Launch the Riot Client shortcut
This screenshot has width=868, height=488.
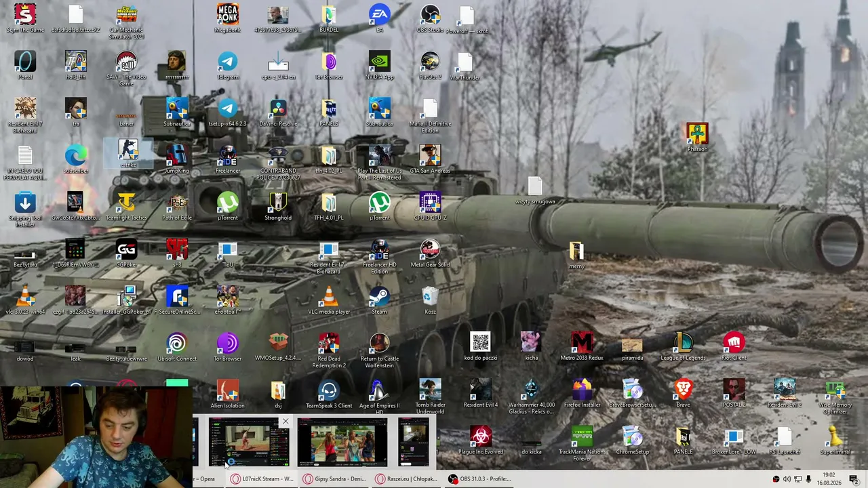point(734,346)
